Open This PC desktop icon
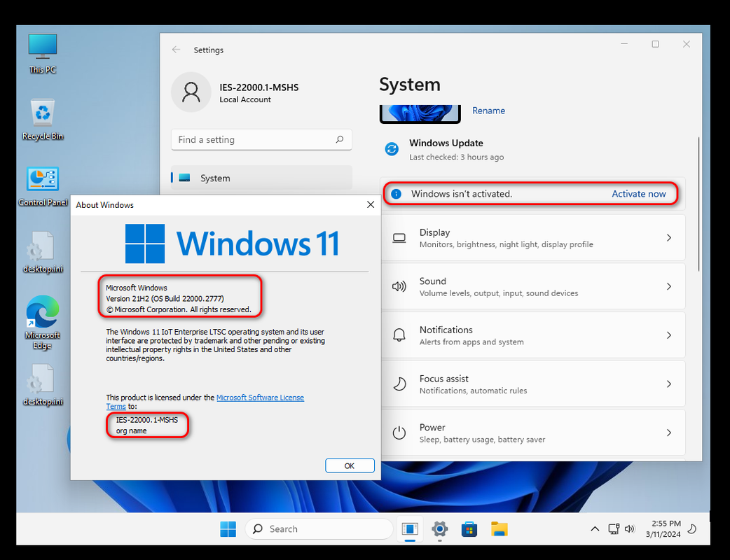 pyautogui.click(x=42, y=53)
